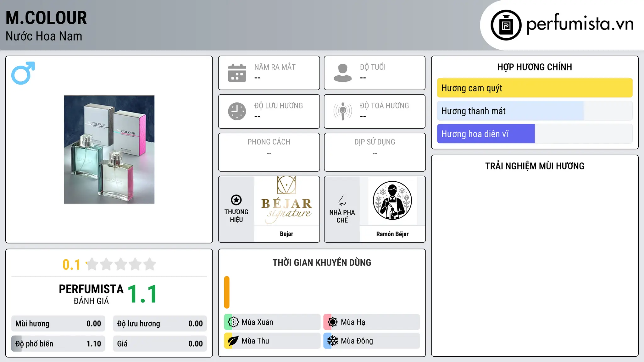Click the PERFUMISTA ĐÁNH GIÁ label
Screen dimensions: 644x362
point(91,294)
